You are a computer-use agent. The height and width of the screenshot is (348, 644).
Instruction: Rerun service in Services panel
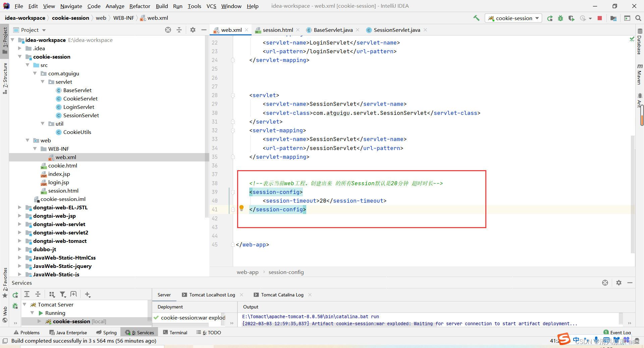point(15,295)
